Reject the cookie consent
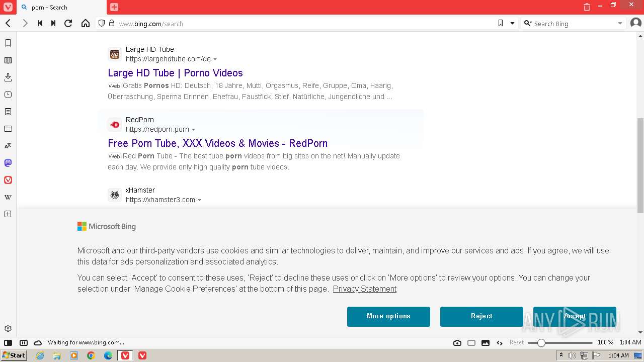 pyautogui.click(x=481, y=316)
